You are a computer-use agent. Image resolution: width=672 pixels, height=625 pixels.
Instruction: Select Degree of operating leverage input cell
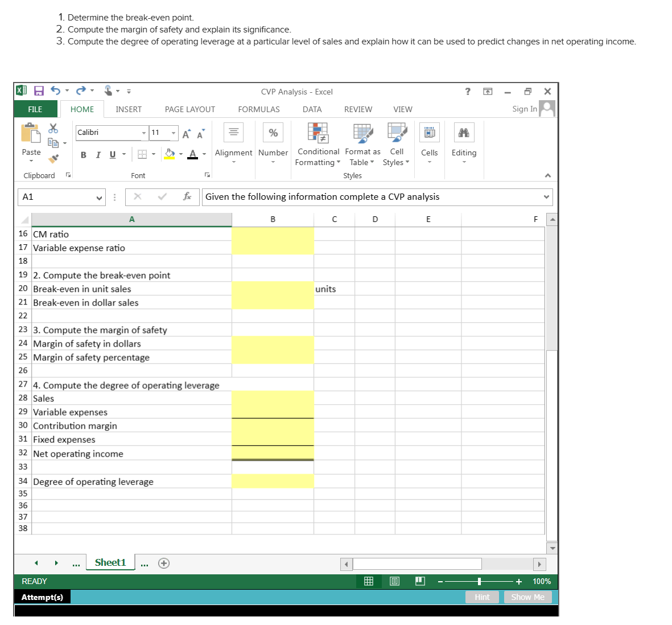[273, 481]
